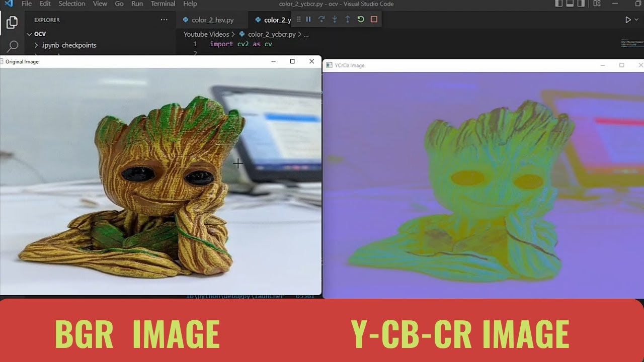This screenshot has height=362, width=644.
Task: Toggle secondary side bar layout icon
Action: pos(582,4)
